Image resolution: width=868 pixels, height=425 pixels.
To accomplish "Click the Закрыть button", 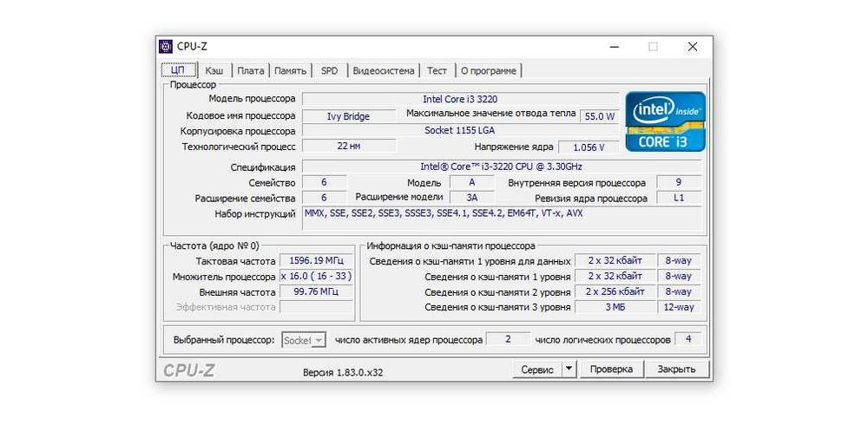I will click(676, 369).
